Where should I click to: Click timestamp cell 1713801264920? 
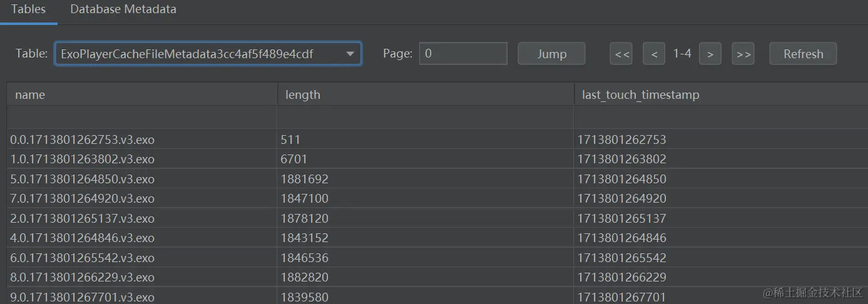pos(721,198)
